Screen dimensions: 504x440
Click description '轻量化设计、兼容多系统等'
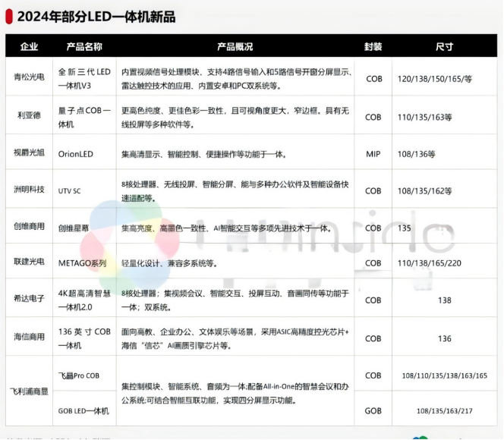(169, 264)
